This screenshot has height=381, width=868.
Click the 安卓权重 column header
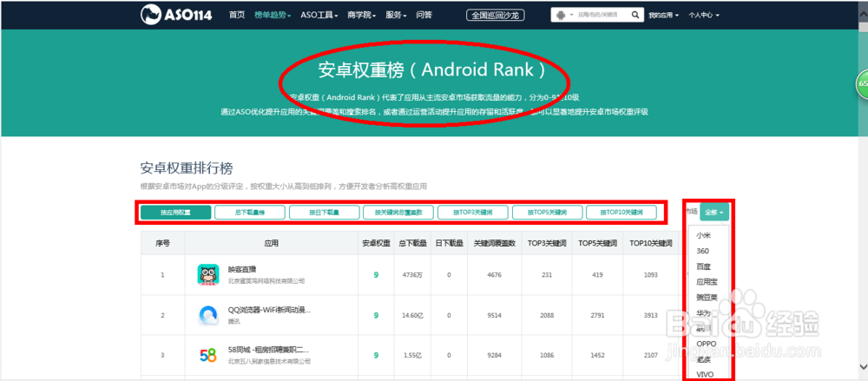[x=376, y=243]
